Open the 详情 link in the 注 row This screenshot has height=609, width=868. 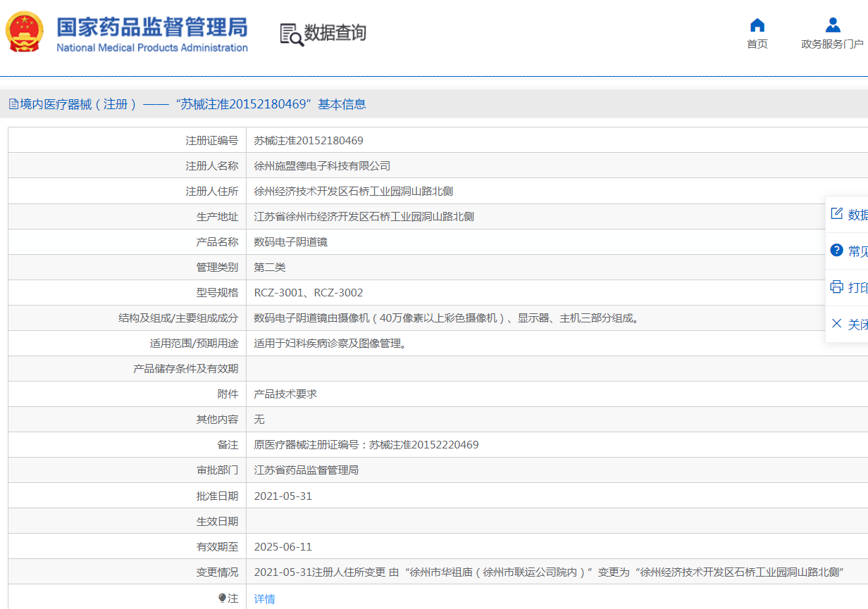click(264, 599)
